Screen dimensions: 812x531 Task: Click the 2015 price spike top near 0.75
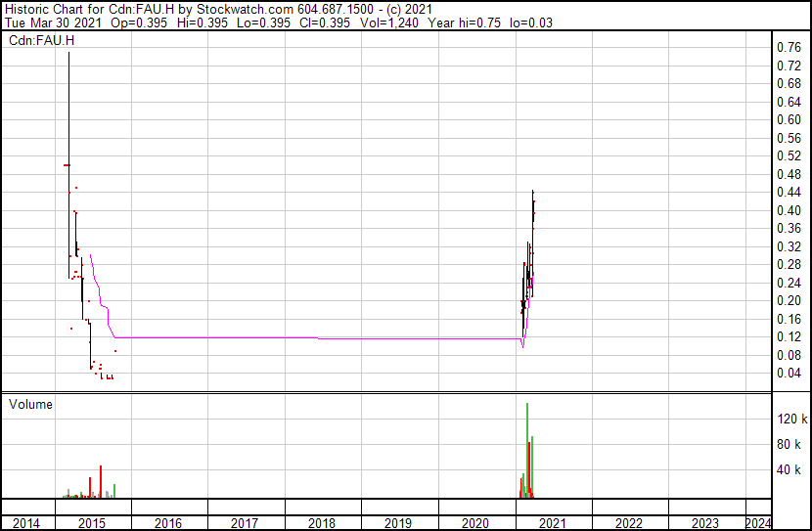[68, 55]
